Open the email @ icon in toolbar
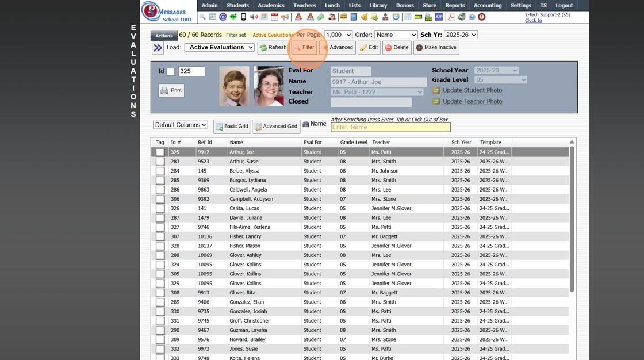 (223, 17)
